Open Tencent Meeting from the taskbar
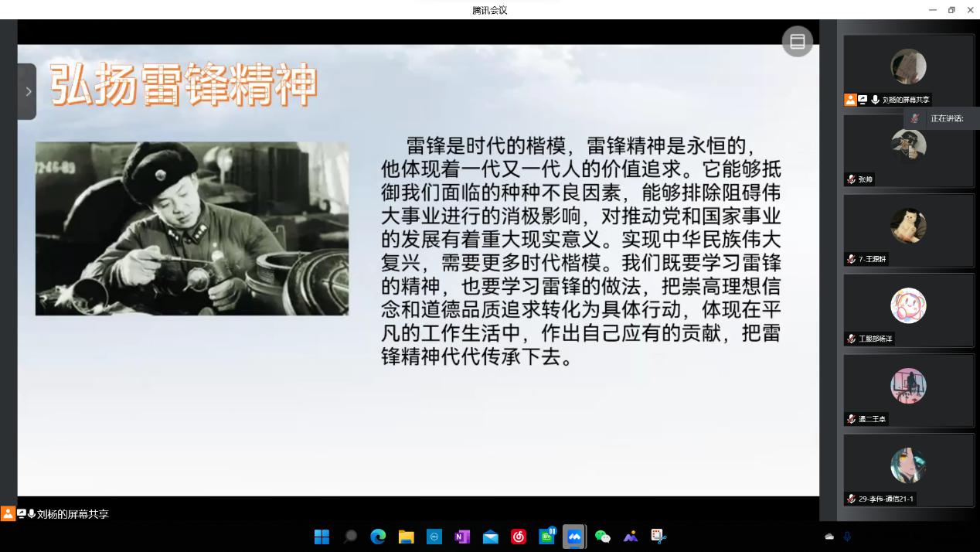The width and height of the screenshot is (980, 552). tap(574, 537)
